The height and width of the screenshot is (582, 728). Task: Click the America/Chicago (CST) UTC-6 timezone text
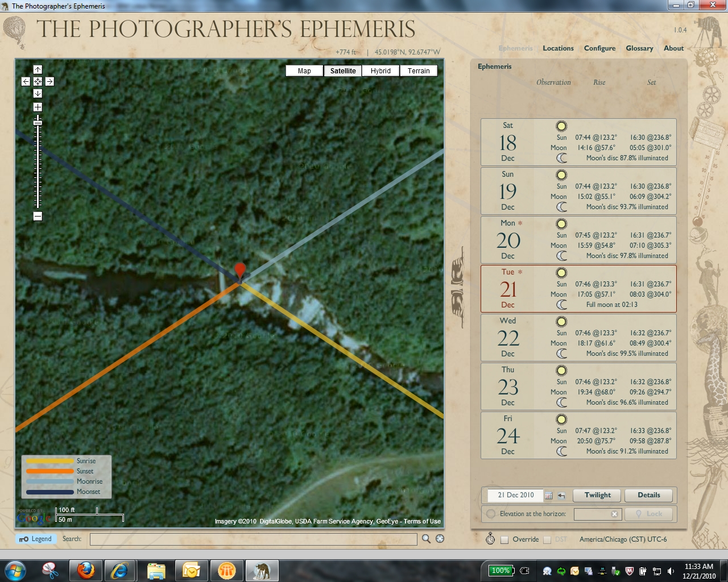pos(623,539)
